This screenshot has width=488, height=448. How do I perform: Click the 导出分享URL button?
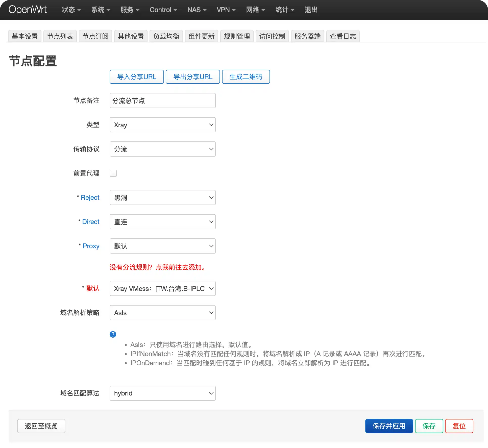pyautogui.click(x=193, y=77)
